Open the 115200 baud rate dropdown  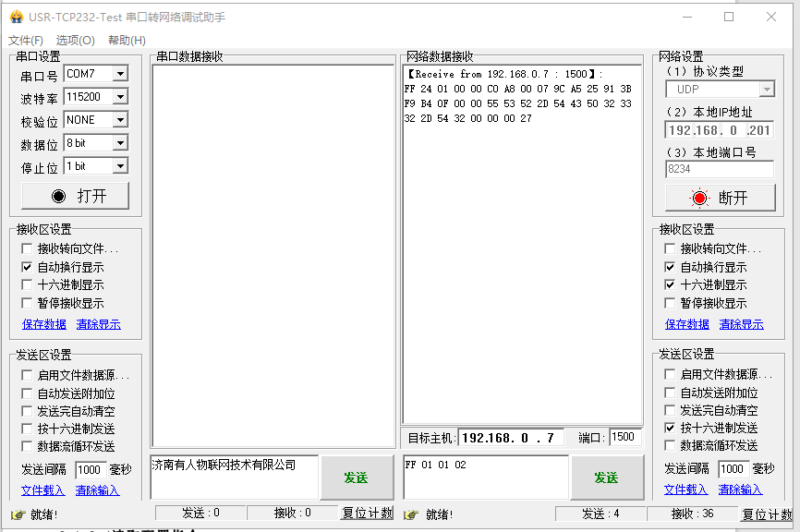coord(120,96)
